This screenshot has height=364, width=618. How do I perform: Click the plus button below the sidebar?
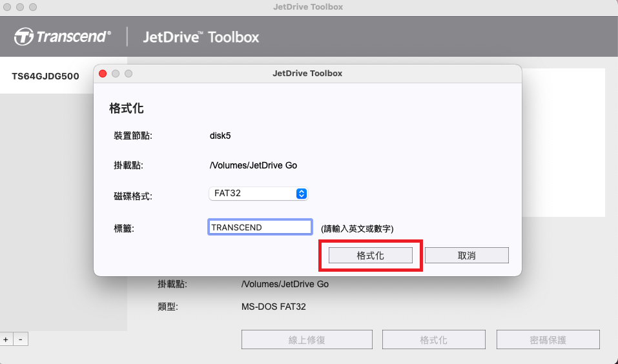click(x=6, y=339)
